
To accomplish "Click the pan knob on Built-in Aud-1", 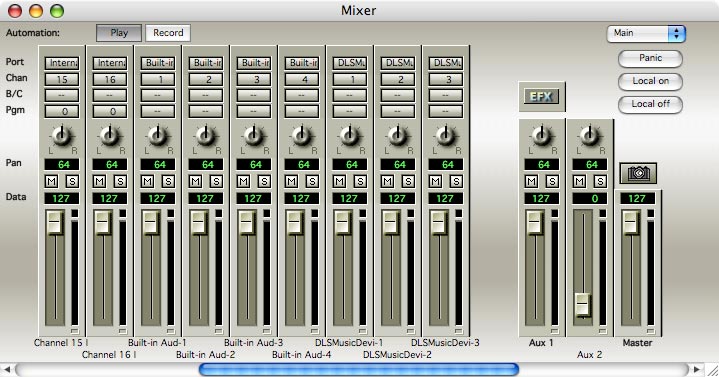I will point(158,136).
